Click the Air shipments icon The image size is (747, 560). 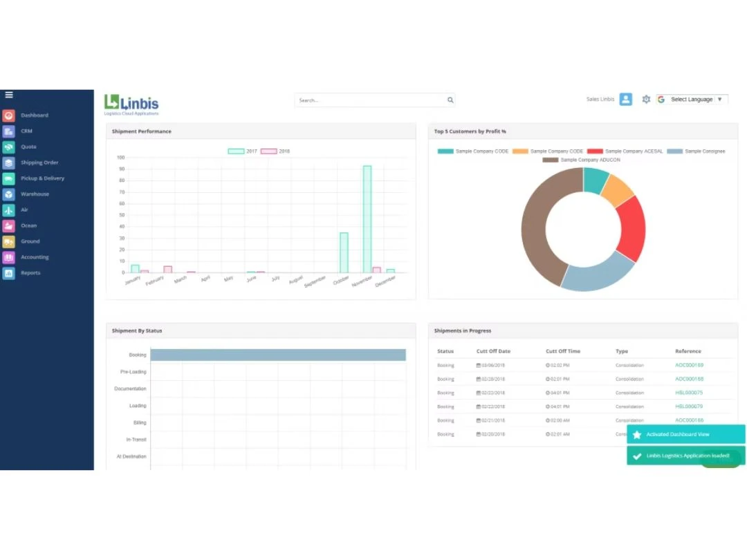pyautogui.click(x=10, y=209)
